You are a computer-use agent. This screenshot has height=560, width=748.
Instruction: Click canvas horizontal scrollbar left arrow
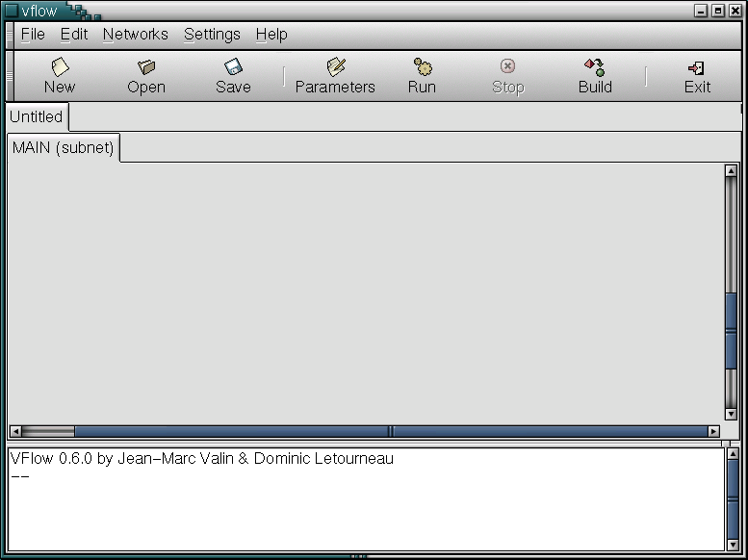(15, 431)
